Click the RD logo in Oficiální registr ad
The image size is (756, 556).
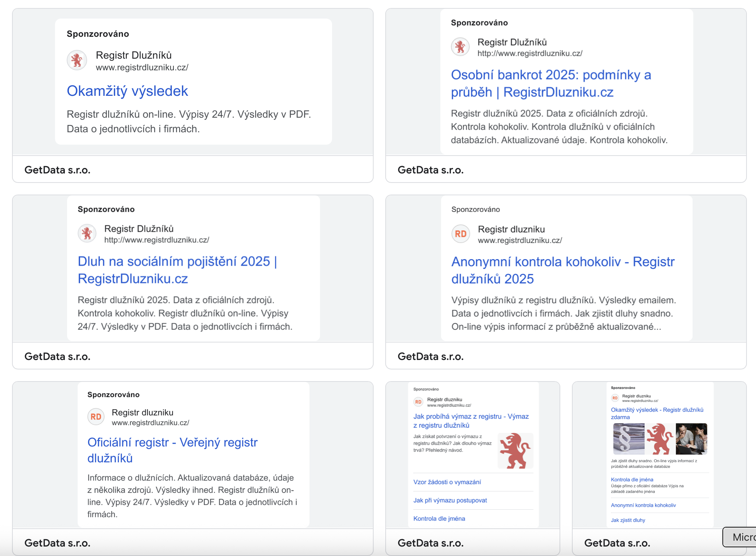point(96,417)
